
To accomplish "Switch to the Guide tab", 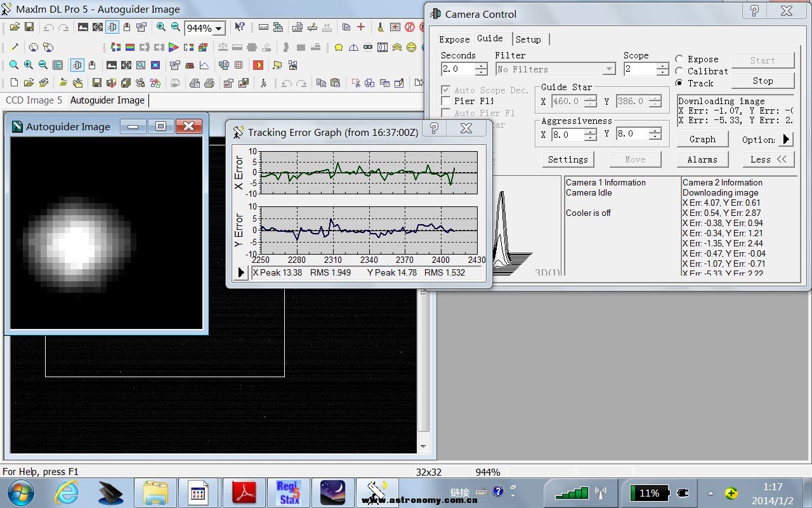I will tap(490, 38).
